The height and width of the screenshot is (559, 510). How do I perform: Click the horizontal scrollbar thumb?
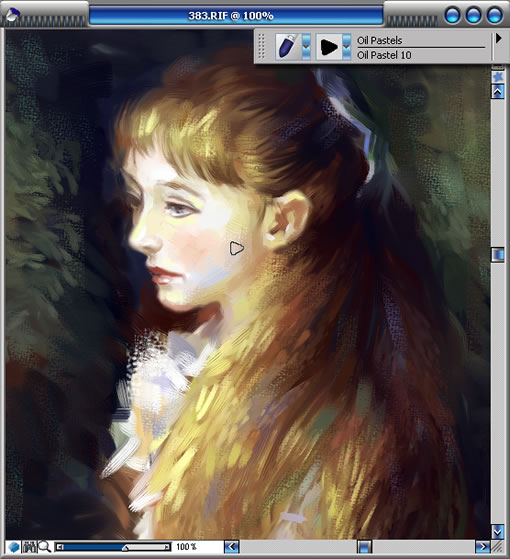click(365, 547)
